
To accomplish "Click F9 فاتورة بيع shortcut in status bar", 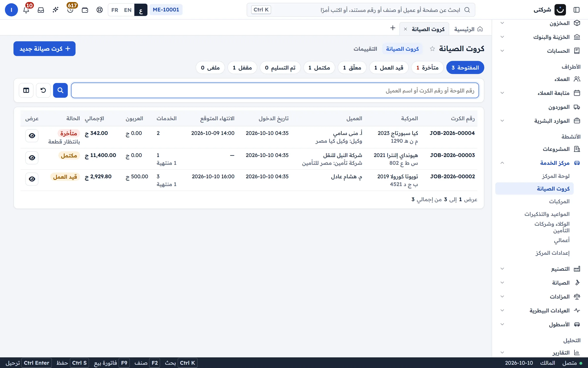I will click(112, 363).
